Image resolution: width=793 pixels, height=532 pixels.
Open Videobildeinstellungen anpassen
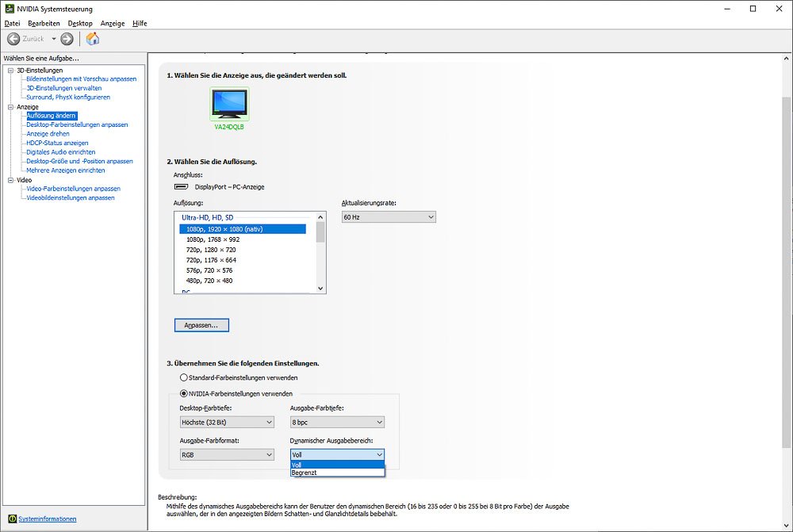tap(71, 197)
